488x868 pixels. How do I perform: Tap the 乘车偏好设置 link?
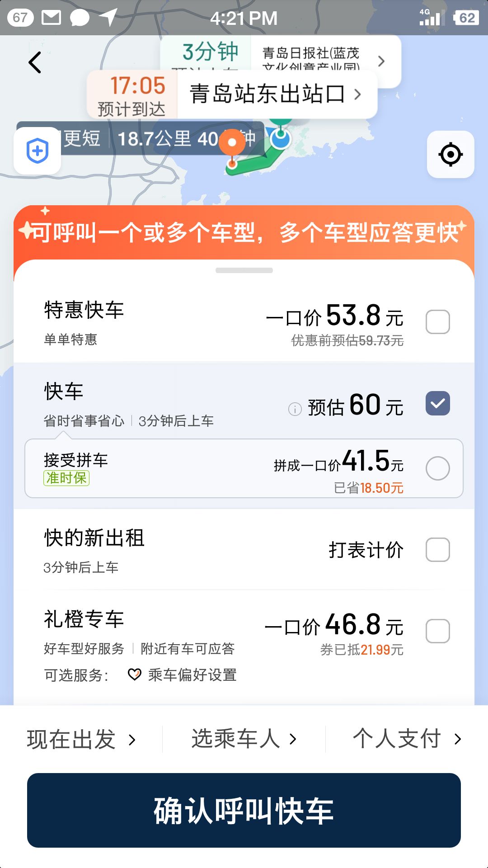[x=192, y=675]
